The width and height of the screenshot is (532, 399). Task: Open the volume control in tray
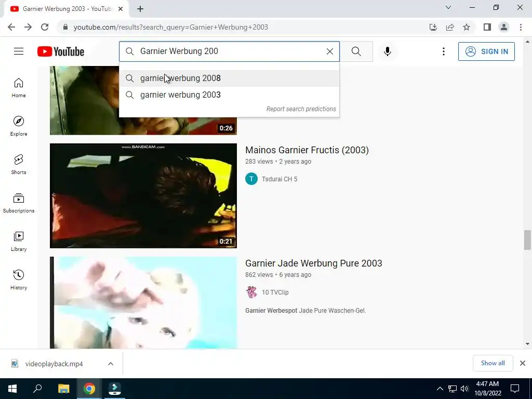click(x=464, y=389)
